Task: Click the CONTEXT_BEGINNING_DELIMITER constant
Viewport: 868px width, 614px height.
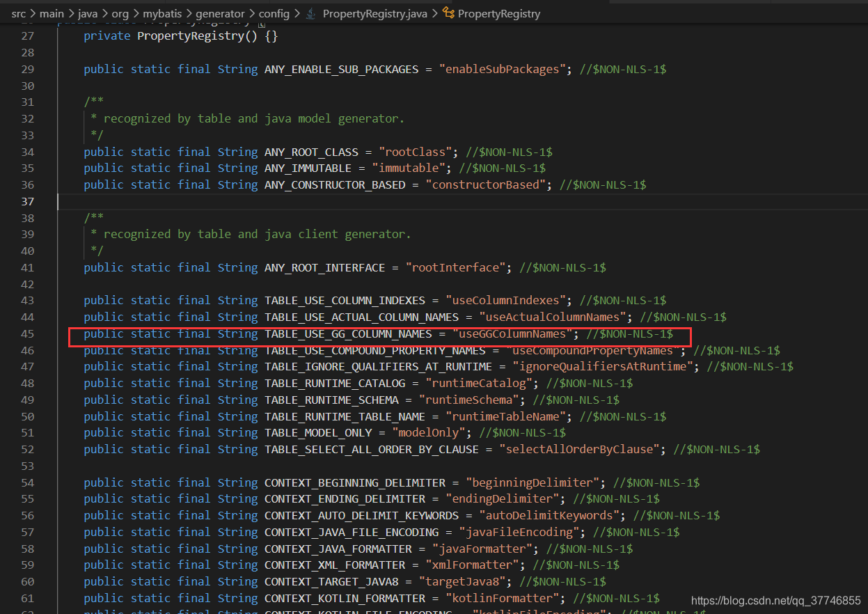Action: pyautogui.click(x=355, y=482)
